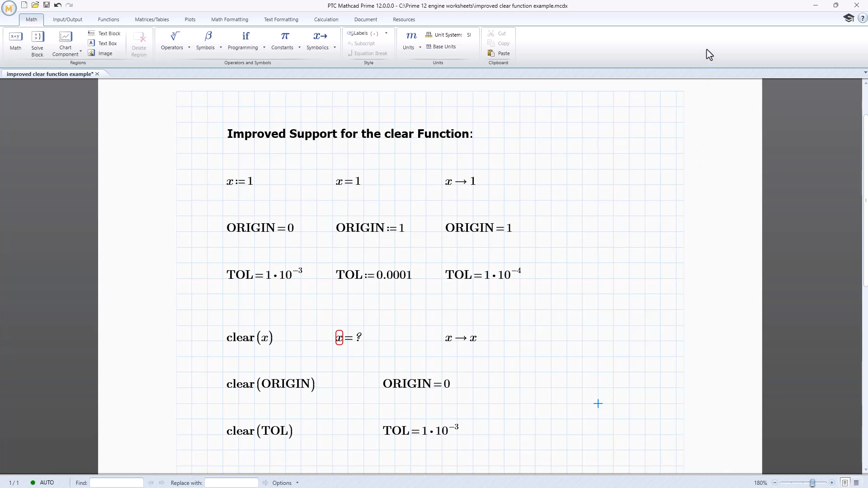Expand the Constants dropdown
The height and width of the screenshot is (488, 868).
299,47
